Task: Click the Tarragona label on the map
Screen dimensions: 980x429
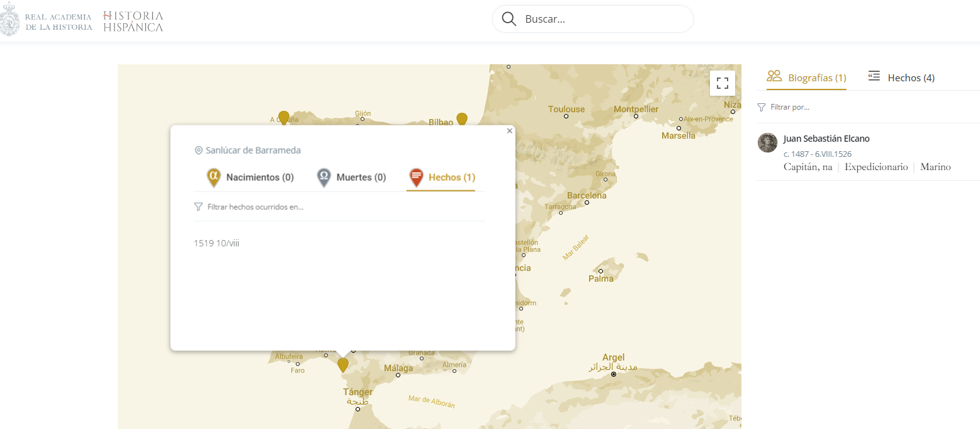Action: [x=560, y=207]
